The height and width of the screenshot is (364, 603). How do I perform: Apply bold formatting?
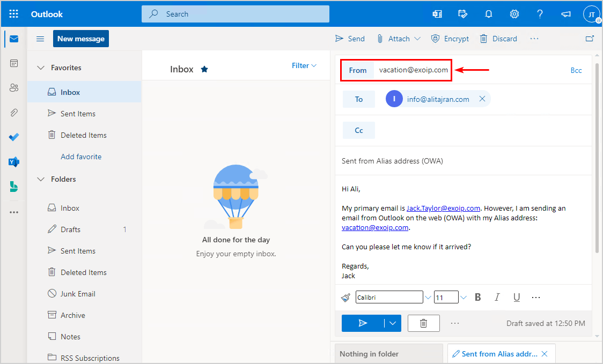tap(477, 297)
